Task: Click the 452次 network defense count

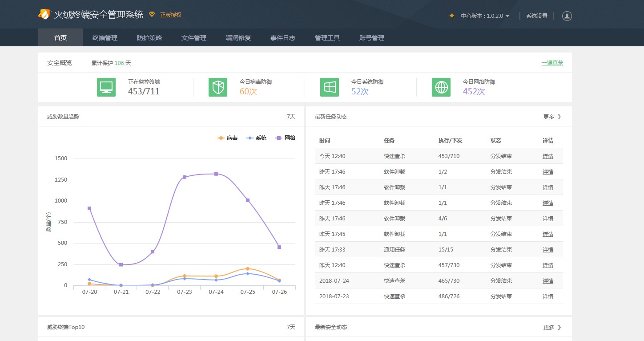Action: [x=474, y=92]
